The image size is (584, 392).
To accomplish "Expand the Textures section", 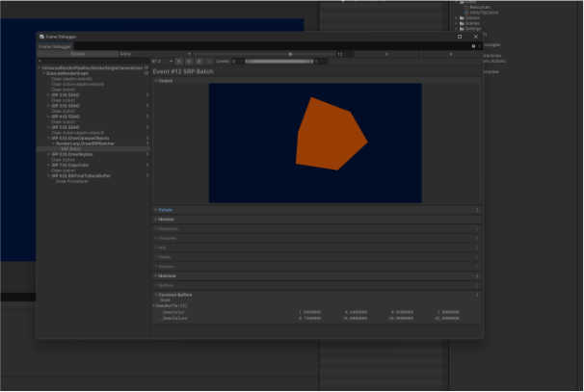I will pos(156,238).
